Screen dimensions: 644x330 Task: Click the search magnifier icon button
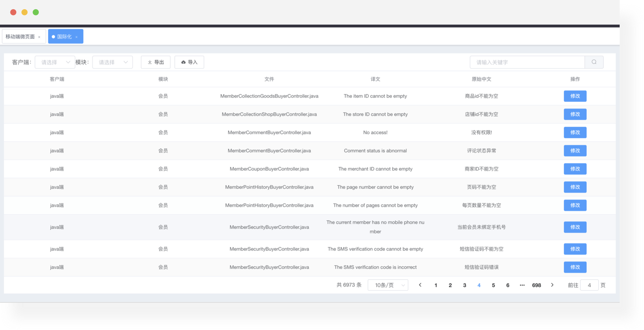click(594, 62)
